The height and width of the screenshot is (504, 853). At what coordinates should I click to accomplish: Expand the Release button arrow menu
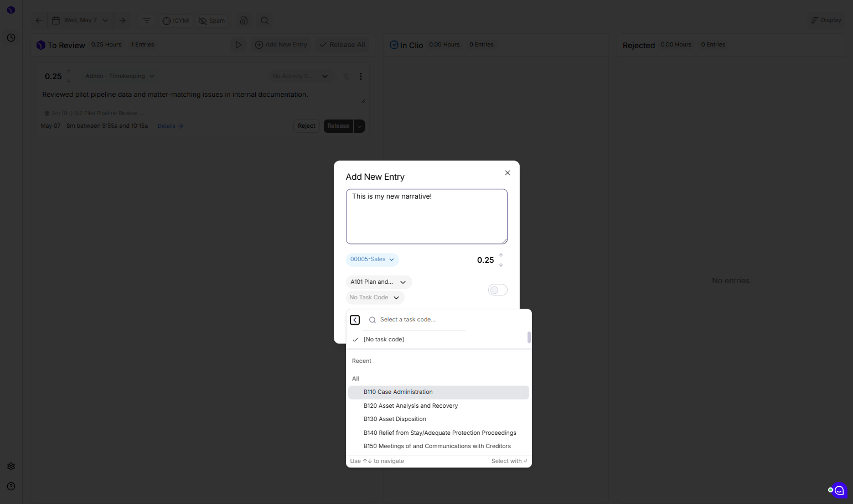pyautogui.click(x=359, y=126)
